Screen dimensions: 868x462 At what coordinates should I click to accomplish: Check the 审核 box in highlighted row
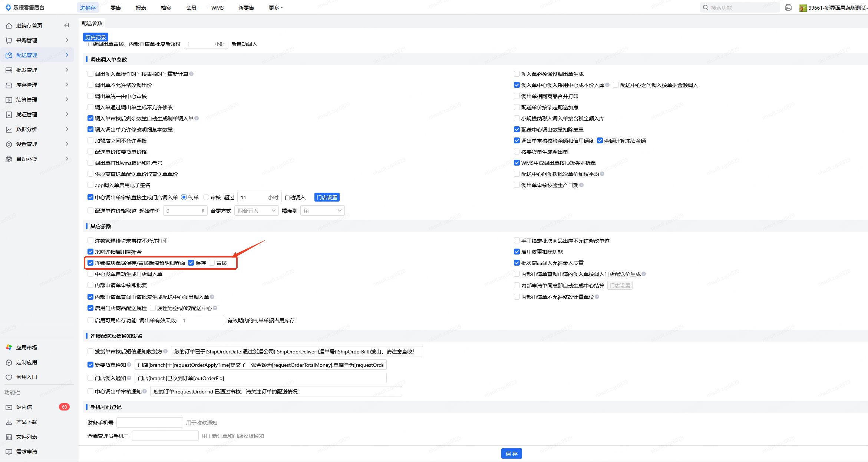click(212, 263)
